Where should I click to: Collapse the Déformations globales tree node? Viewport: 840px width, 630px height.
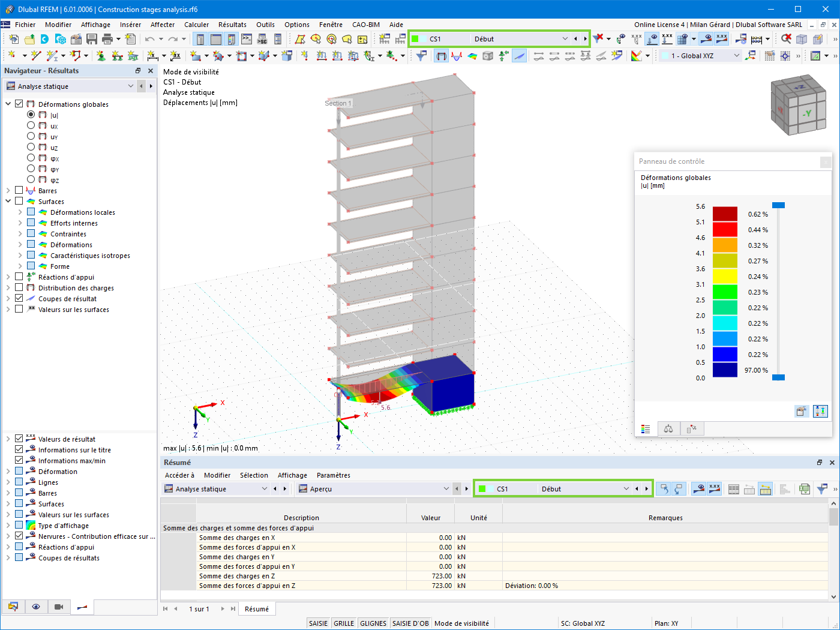tap(8, 104)
